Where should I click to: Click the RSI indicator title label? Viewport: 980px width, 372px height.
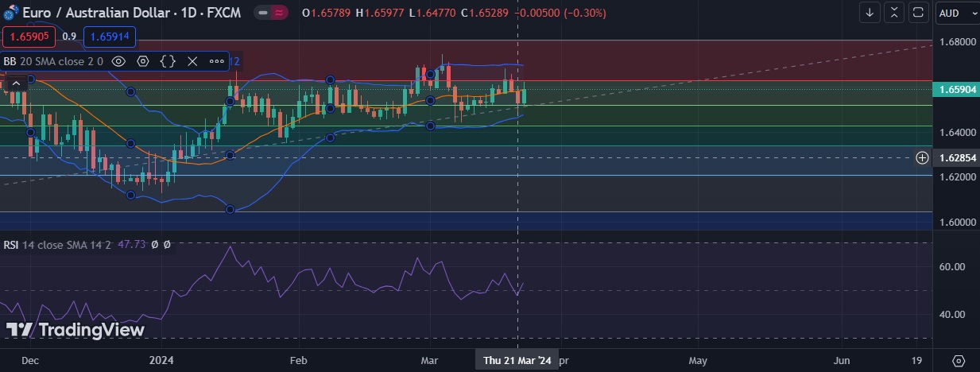pyautogui.click(x=11, y=245)
